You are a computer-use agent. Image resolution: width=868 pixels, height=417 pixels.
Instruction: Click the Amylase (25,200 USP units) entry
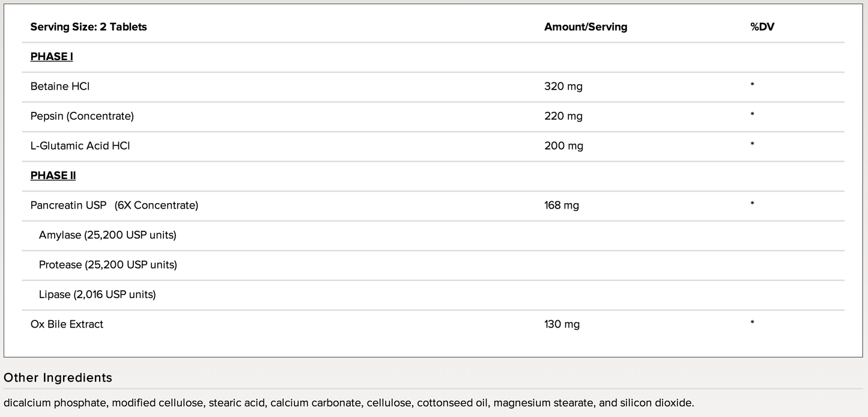coord(108,235)
